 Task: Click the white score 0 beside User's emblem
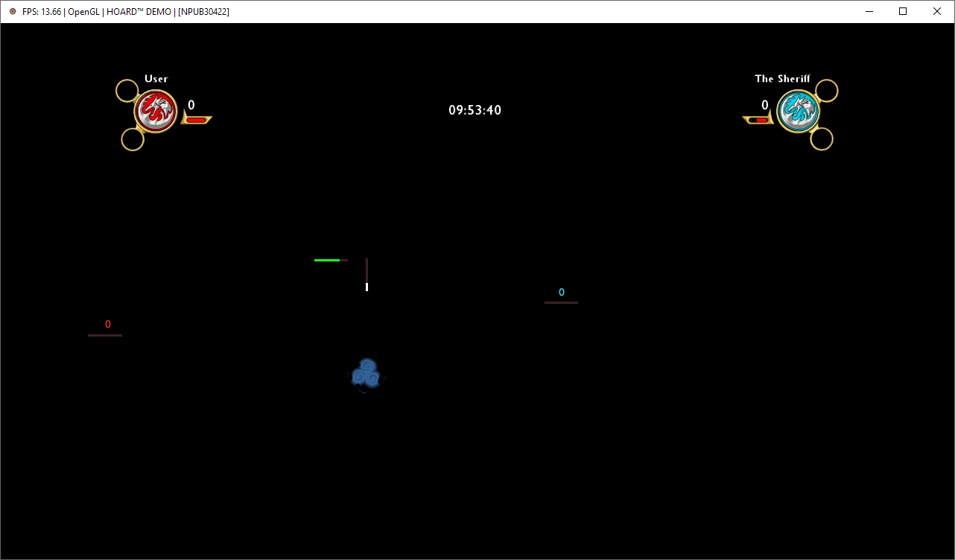pos(191,106)
